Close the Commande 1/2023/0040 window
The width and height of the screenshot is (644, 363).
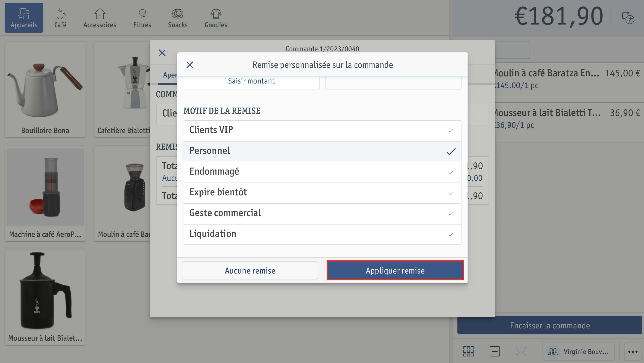(x=162, y=53)
